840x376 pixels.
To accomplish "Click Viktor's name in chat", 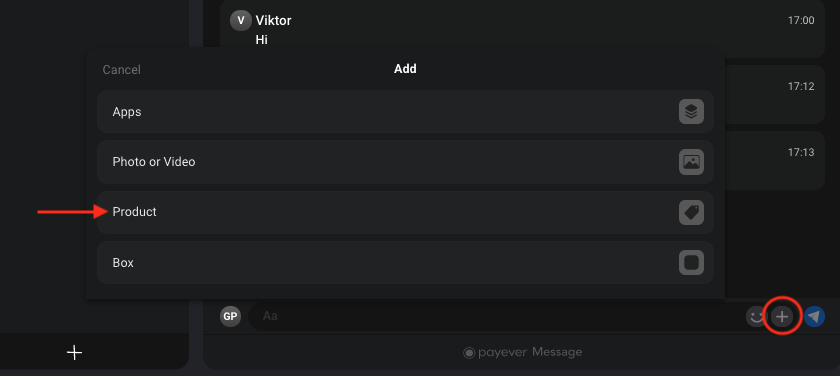I will coord(273,20).
